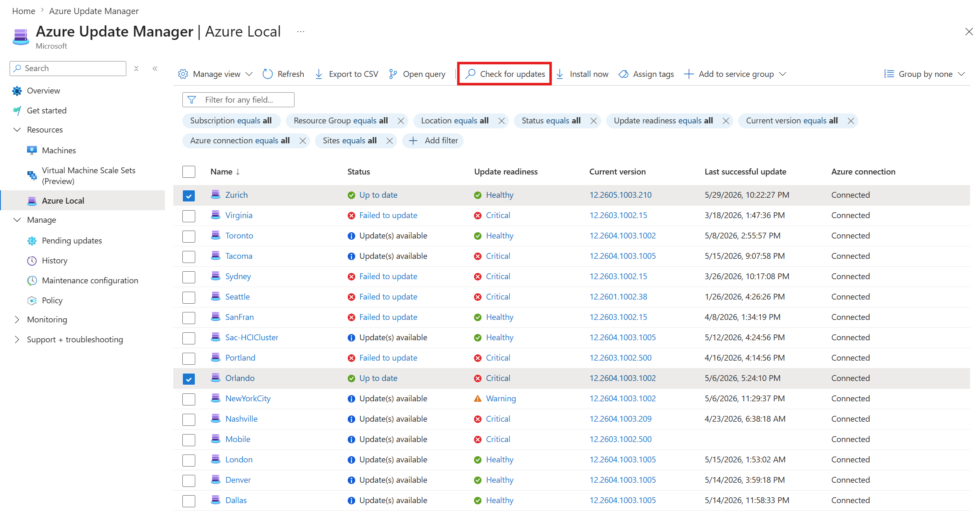The image size is (980, 511).
Task: Click the Machines sidebar icon
Action: click(x=32, y=150)
